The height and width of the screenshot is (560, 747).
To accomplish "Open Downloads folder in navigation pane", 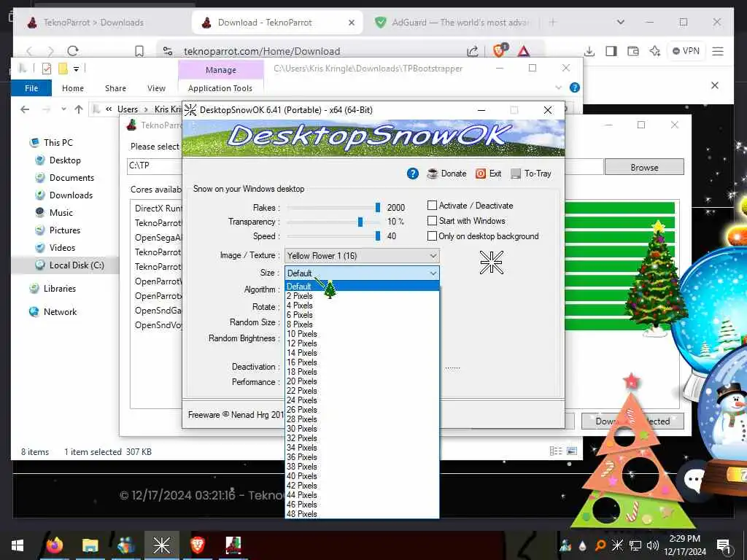I will pyautogui.click(x=71, y=195).
